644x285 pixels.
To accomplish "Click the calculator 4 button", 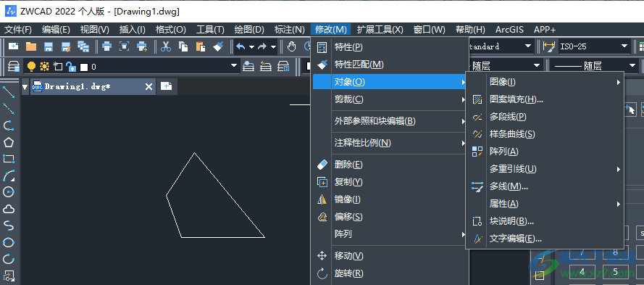I will point(582,272).
